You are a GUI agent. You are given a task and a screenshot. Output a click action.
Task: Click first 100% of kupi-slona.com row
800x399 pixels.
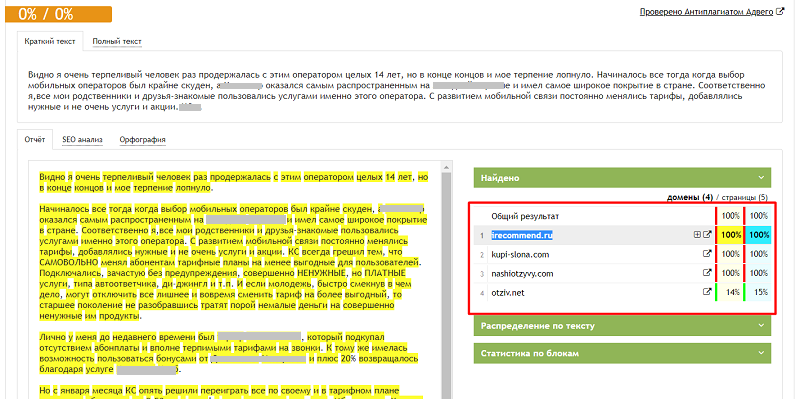tap(732, 254)
